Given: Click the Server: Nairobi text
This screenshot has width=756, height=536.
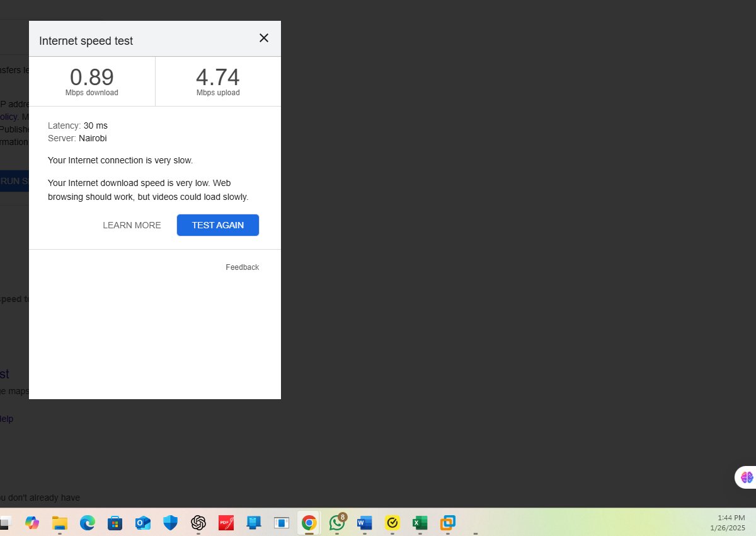Looking at the screenshot, I should coord(77,138).
